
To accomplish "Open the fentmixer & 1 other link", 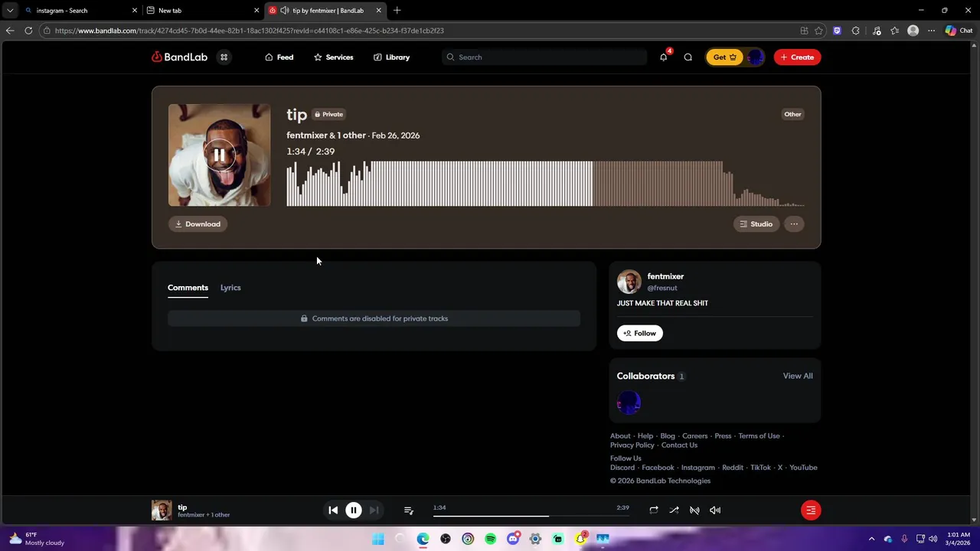I will point(326,135).
